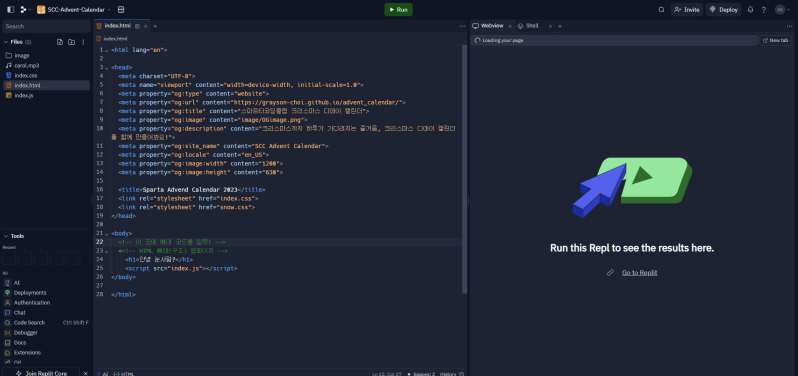Viewport: 798px width, 376px height.
Task: Click the layout panes icon beside project name
Action: (121, 10)
